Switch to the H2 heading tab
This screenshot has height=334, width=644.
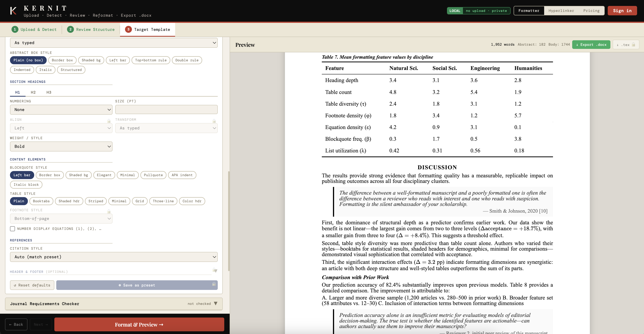tap(33, 92)
